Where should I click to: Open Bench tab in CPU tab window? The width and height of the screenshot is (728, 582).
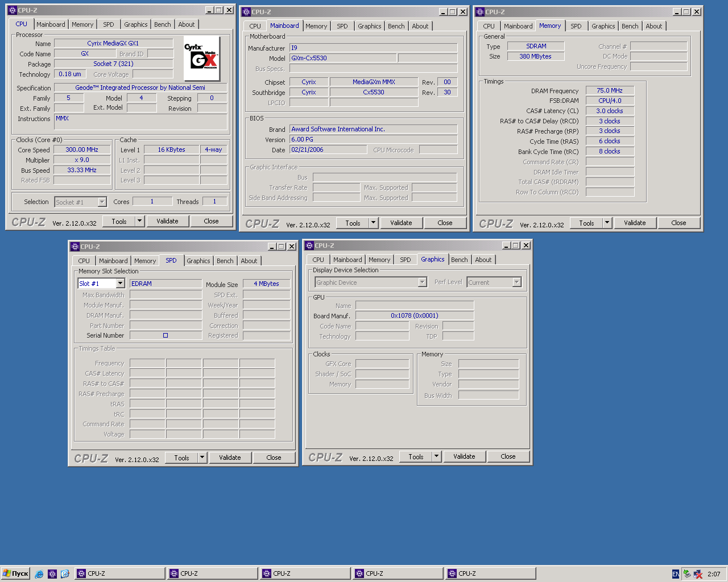[163, 24]
